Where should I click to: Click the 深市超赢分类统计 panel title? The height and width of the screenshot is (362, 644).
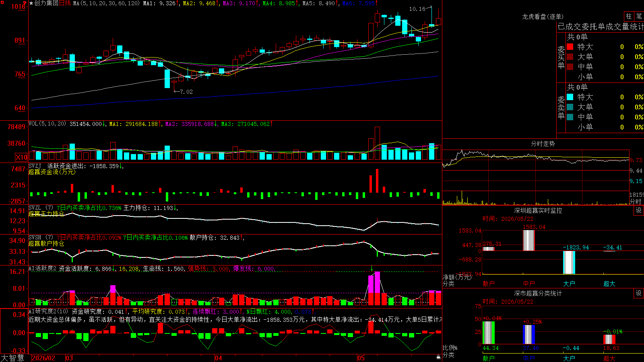click(538, 293)
